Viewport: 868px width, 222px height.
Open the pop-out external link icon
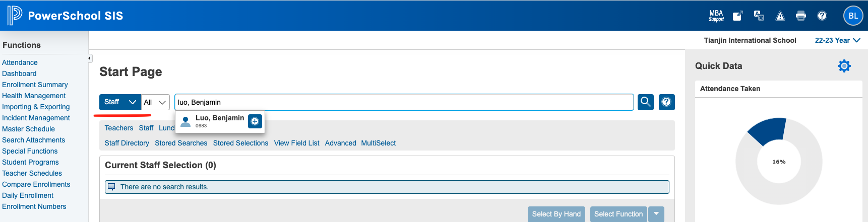tap(737, 16)
